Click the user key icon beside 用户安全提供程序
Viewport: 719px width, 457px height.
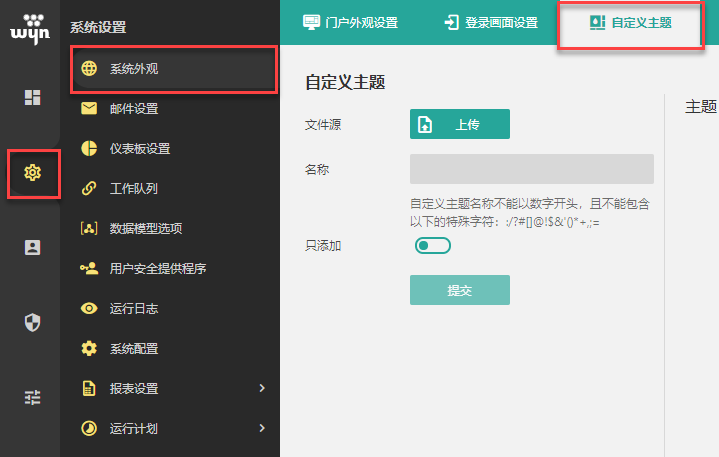[89, 268]
